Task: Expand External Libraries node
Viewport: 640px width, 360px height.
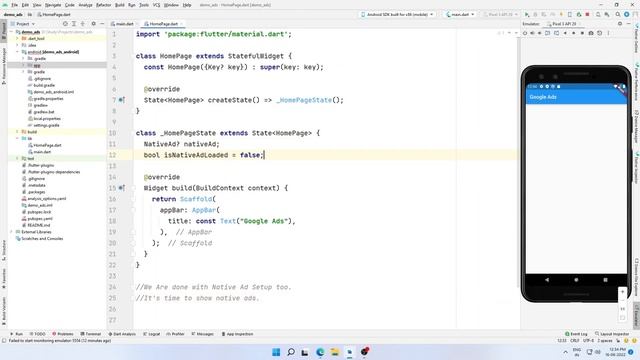Action: (x=11, y=232)
